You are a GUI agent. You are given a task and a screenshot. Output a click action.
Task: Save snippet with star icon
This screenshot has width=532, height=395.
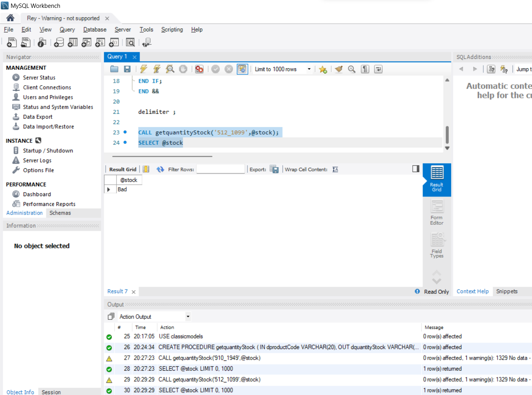pyautogui.click(x=323, y=69)
